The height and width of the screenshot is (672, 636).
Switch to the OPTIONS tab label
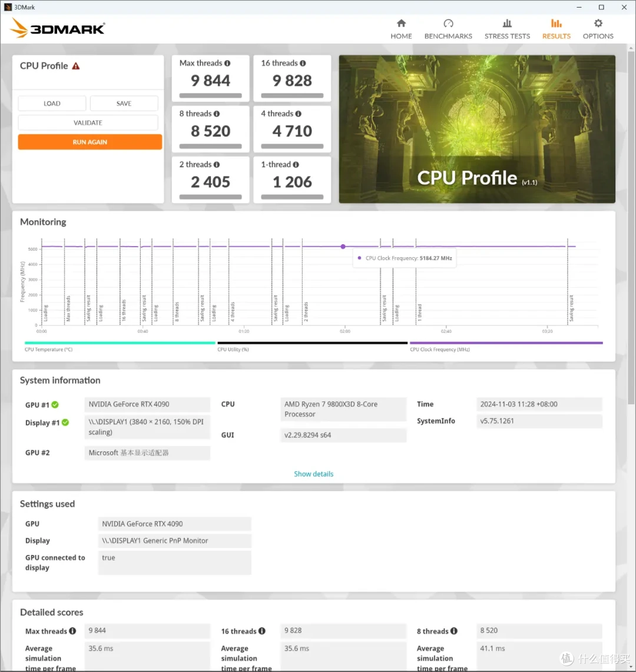tap(598, 36)
